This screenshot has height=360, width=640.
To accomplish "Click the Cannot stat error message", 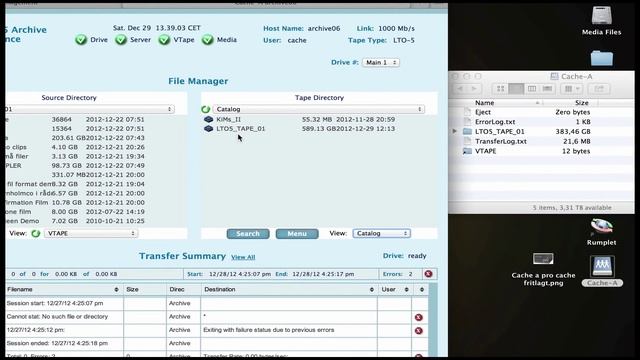I will [x=57, y=317].
